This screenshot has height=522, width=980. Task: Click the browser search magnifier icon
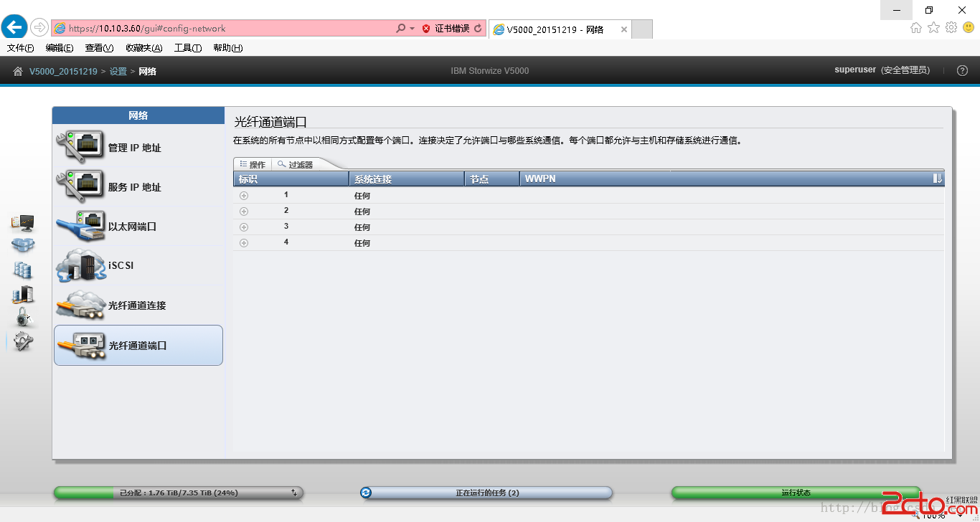(x=400, y=29)
